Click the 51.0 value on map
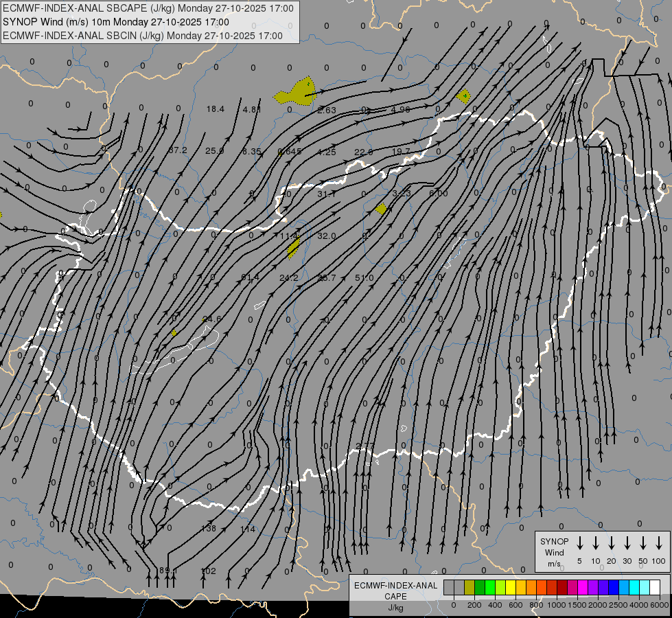Image resolution: width=672 pixels, height=618 pixels. pyautogui.click(x=364, y=278)
